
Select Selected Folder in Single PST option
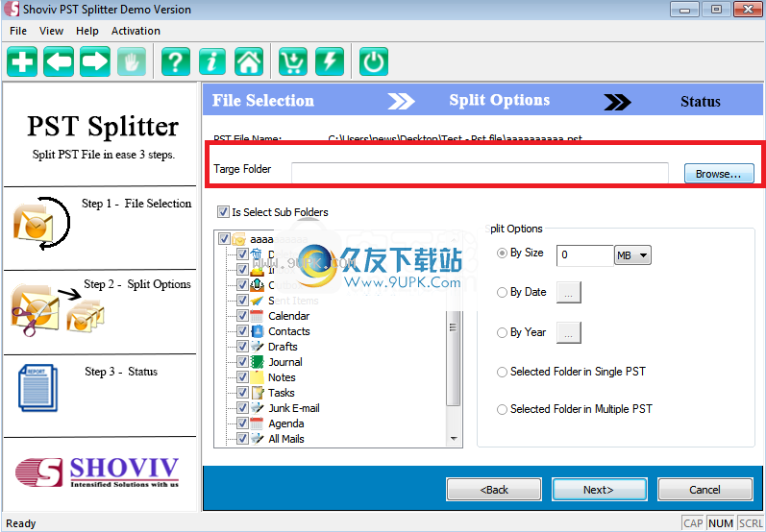coord(502,373)
